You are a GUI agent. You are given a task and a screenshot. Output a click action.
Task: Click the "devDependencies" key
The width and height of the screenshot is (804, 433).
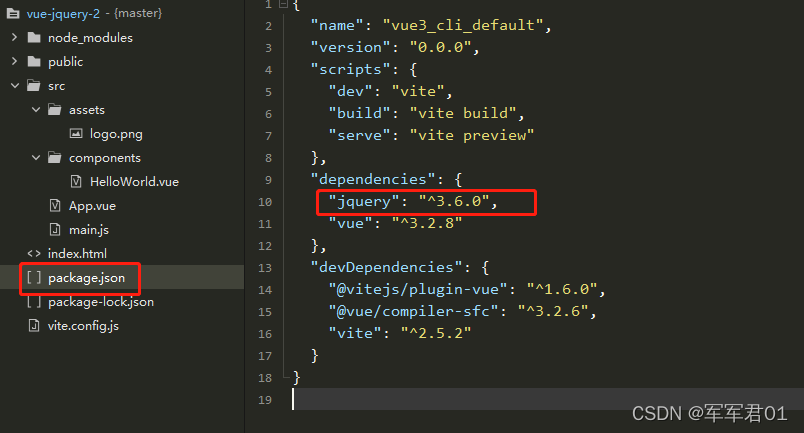pyautogui.click(x=386, y=267)
